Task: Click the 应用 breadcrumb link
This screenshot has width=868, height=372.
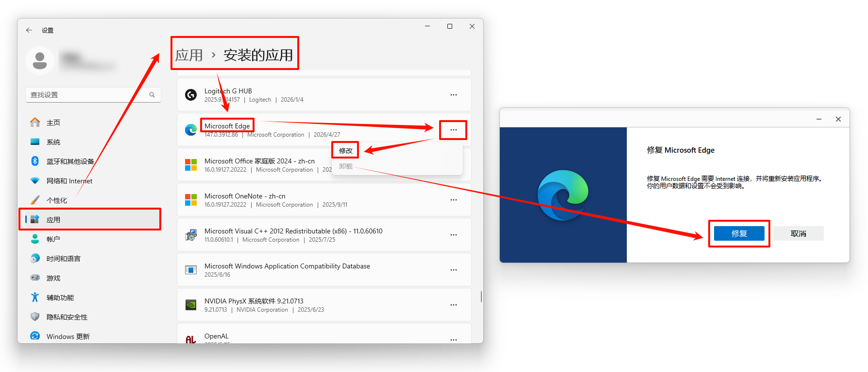Action: 189,55
